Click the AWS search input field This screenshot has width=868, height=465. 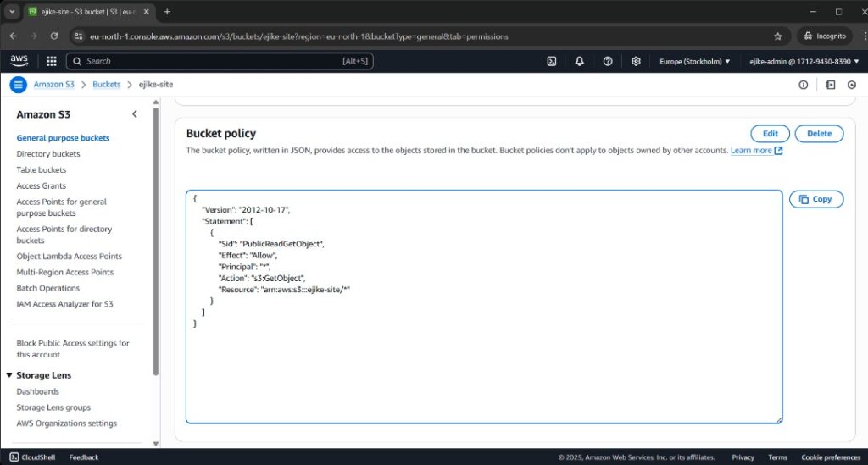coord(212,61)
